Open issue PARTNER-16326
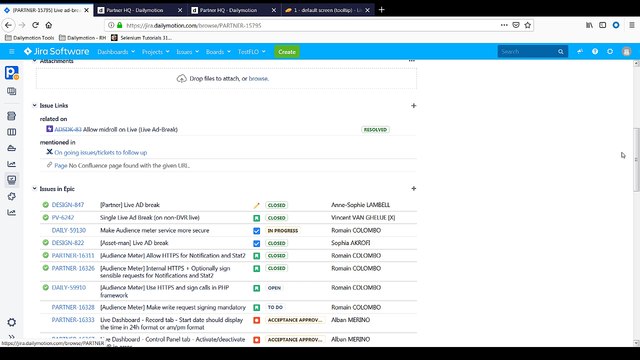The width and height of the screenshot is (640, 360). point(73,268)
